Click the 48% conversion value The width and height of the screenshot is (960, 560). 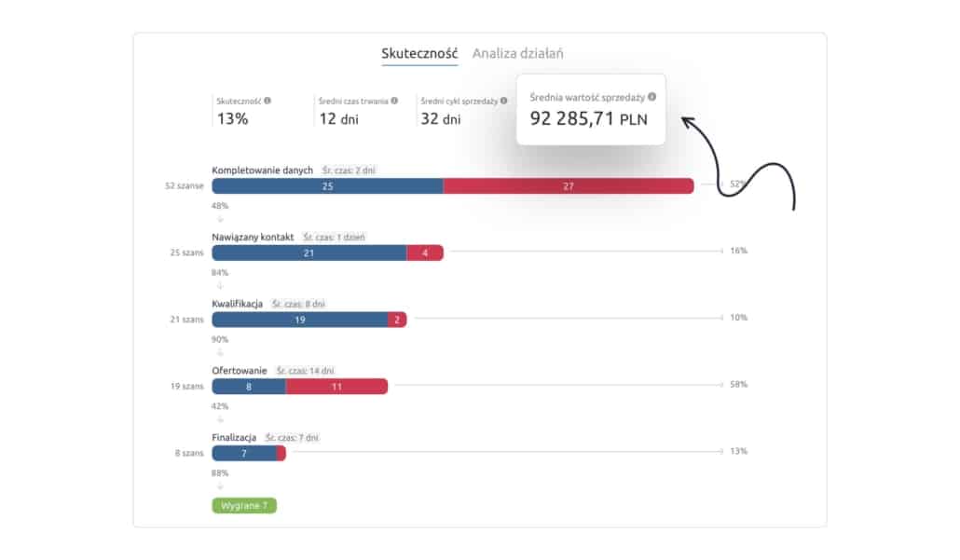tap(220, 206)
